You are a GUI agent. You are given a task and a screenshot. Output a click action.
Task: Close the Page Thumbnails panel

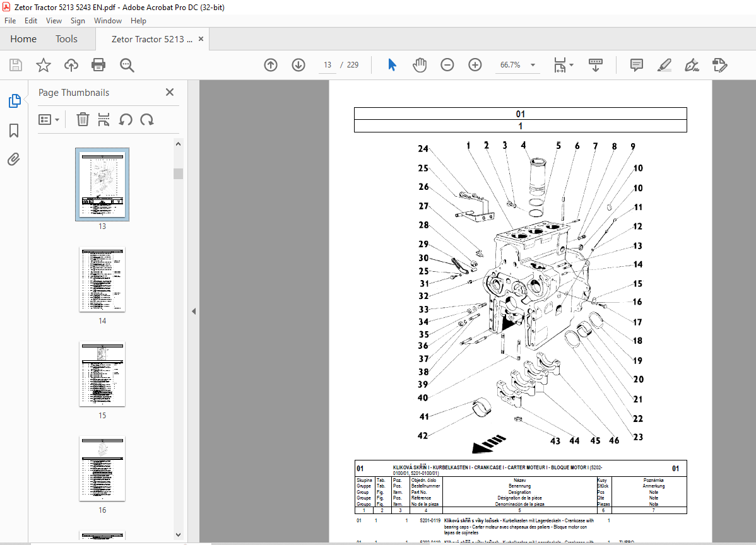[x=170, y=92]
